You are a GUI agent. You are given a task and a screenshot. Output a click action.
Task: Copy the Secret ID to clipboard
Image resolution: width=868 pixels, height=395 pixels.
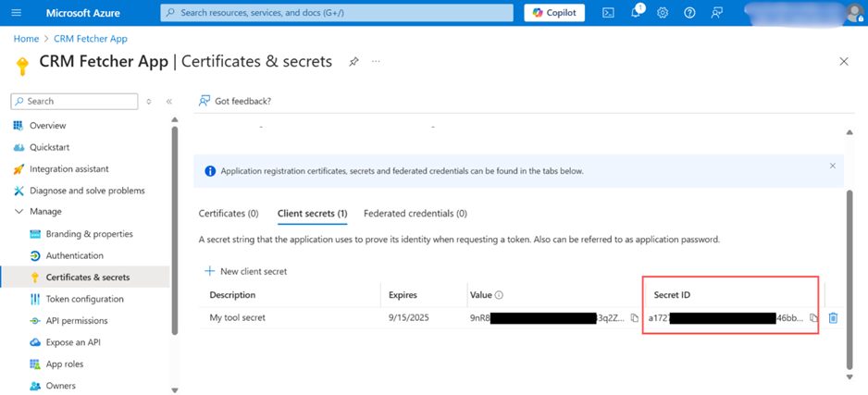pos(813,318)
